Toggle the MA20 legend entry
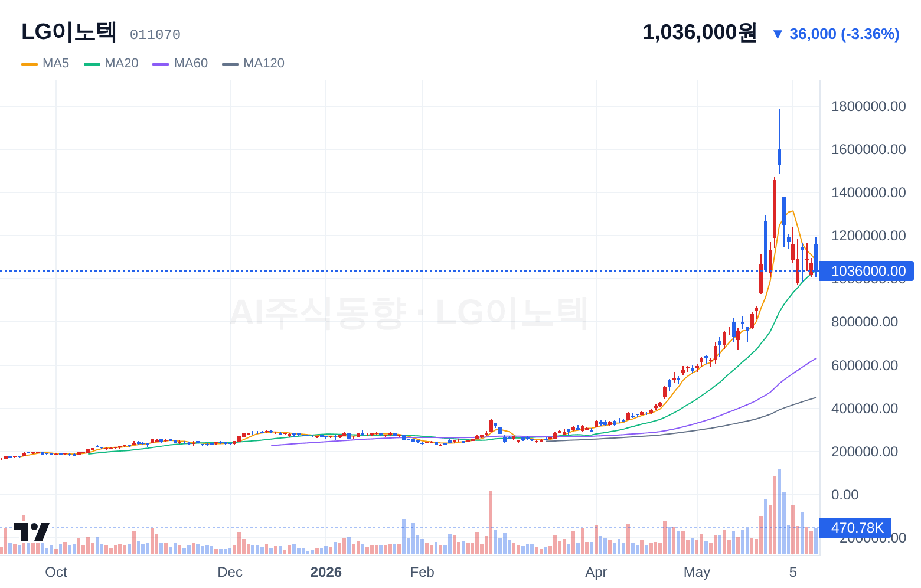The height and width of the screenshot is (588, 921). coord(111,63)
